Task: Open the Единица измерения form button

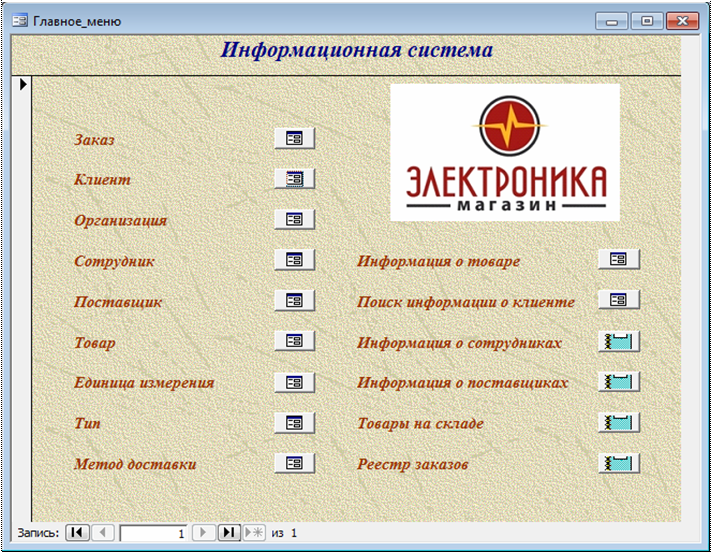Action: (x=294, y=382)
